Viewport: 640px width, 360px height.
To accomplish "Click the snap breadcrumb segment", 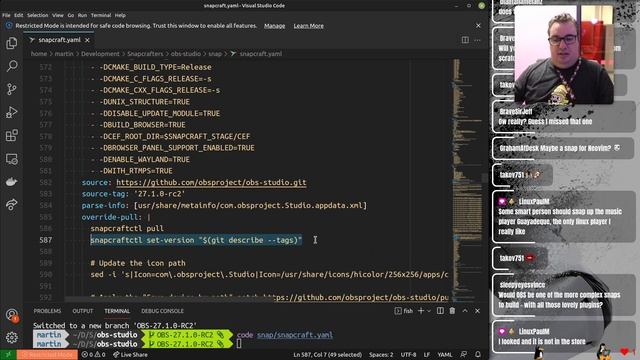I will [x=215, y=54].
